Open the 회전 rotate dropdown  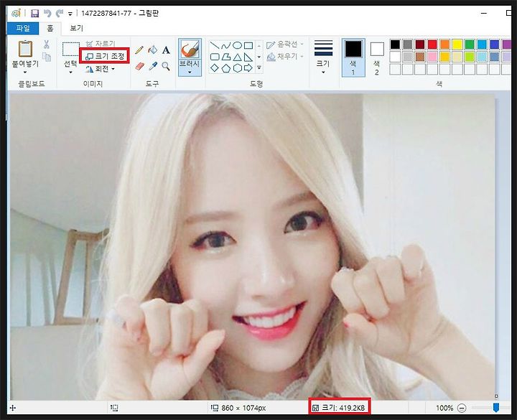coord(101,69)
